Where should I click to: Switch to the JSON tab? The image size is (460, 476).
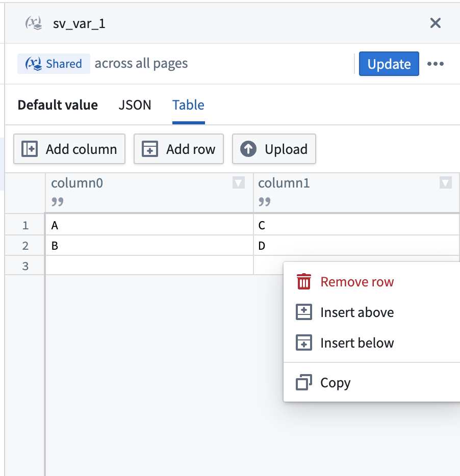click(x=135, y=105)
